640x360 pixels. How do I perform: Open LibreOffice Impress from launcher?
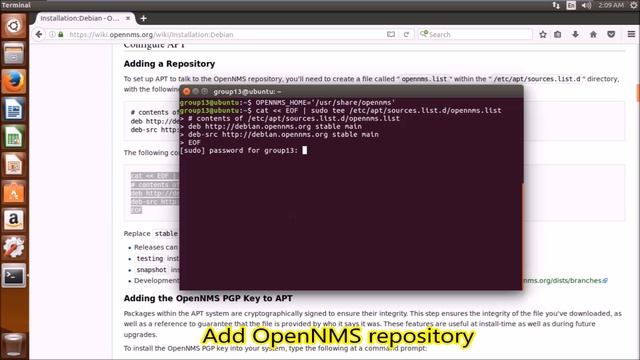(x=13, y=164)
